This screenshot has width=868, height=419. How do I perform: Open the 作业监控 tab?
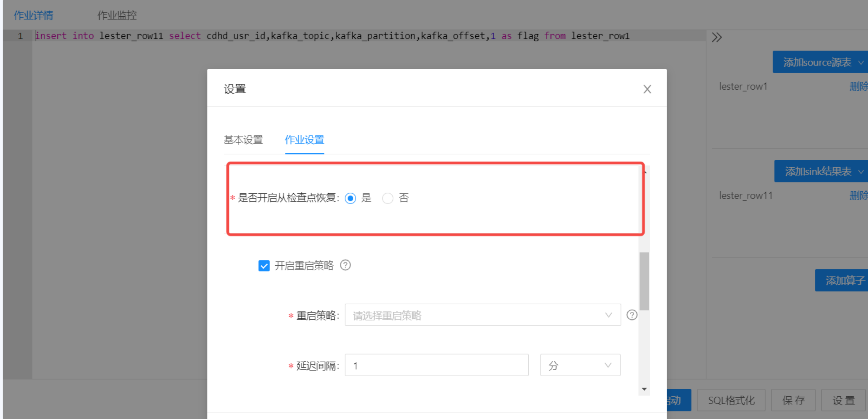pyautogui.click(x=117, y=15)
